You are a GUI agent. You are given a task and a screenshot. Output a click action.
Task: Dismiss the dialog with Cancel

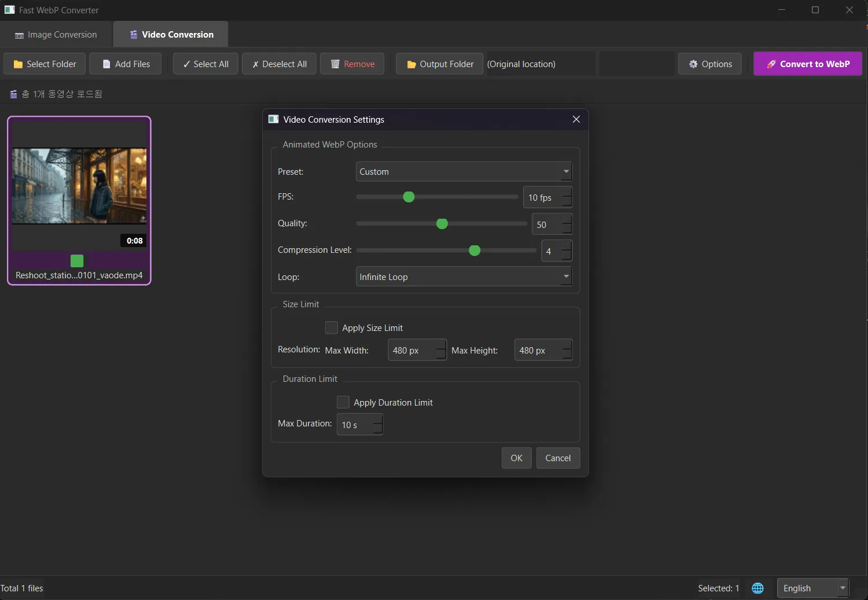pyautogui.click(x=557, y=458)
